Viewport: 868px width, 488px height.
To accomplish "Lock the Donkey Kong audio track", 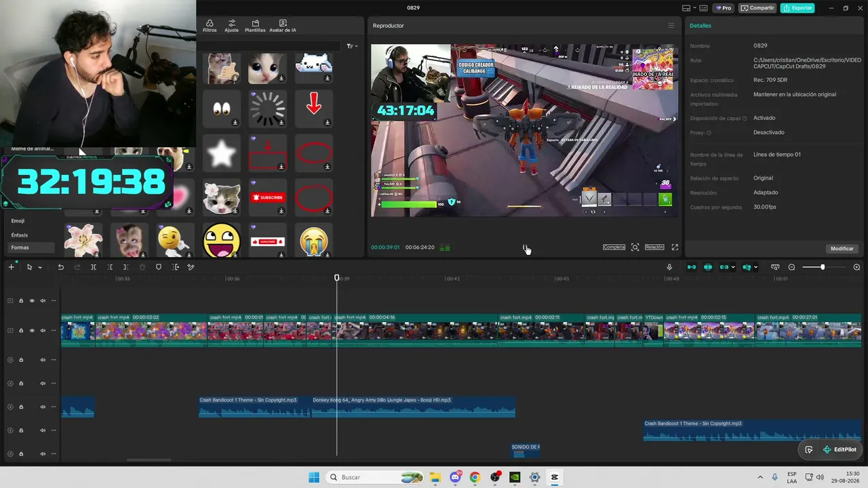I will [21, 407].
